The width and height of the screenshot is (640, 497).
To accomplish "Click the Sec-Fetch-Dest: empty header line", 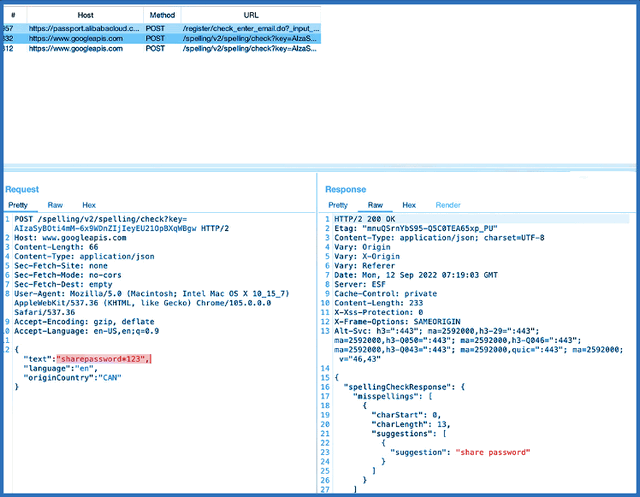I will pos(63,284).
